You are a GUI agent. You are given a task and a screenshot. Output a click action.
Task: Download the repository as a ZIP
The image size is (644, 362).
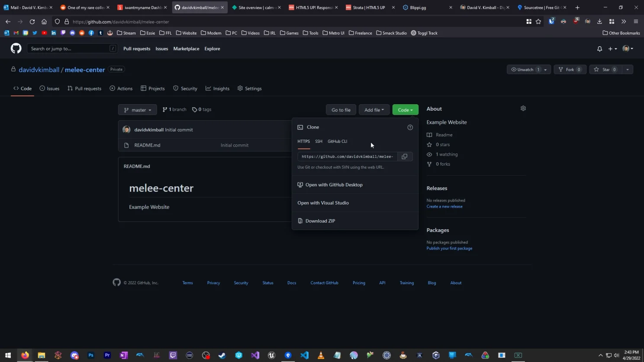click(x=320, y=221)
